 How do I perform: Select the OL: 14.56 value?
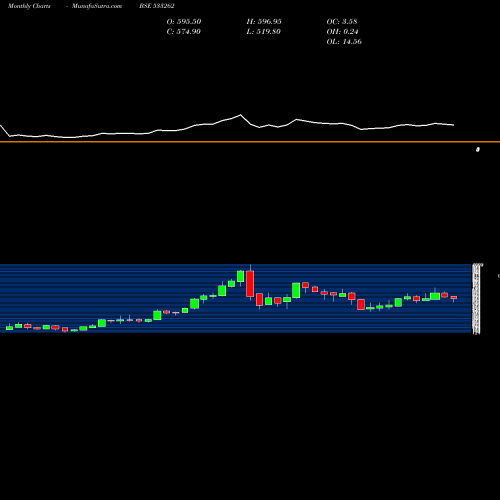click(x=344, y=41)
